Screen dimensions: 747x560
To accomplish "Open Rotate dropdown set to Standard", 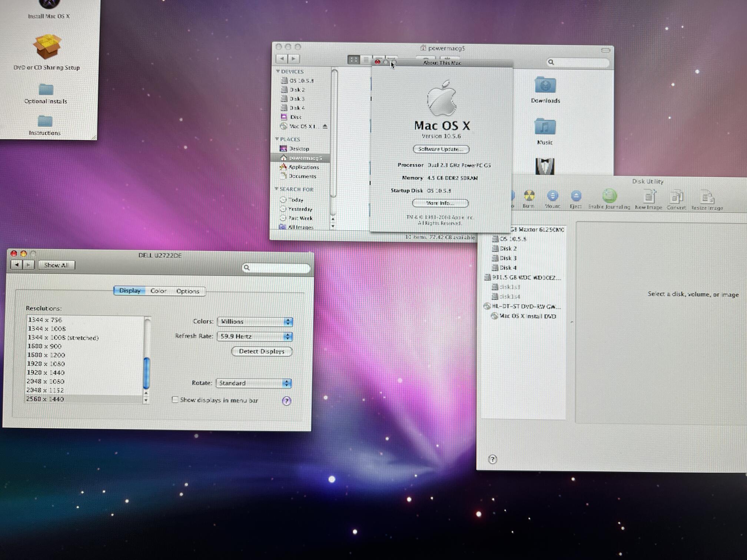I will tap(254, 383).
